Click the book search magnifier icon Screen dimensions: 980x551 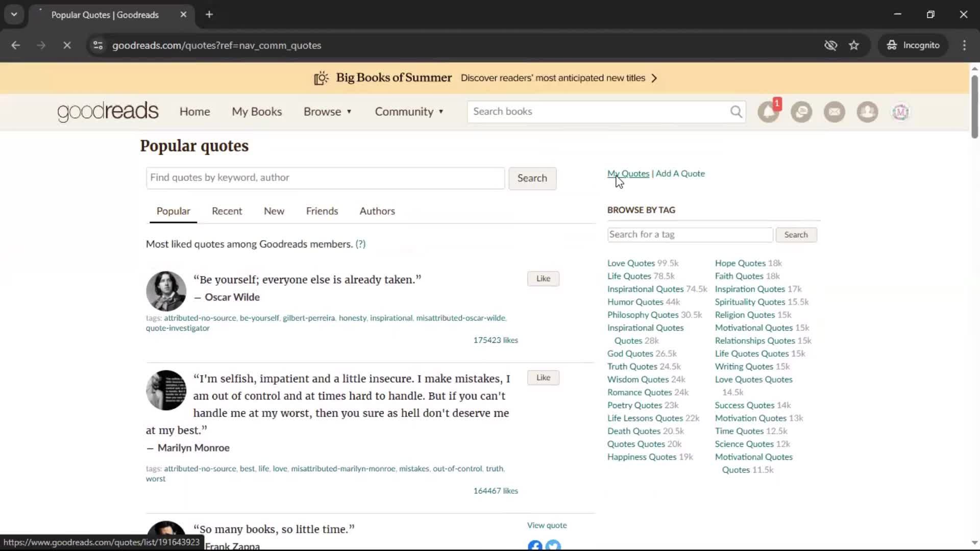[x=736, y=112]
